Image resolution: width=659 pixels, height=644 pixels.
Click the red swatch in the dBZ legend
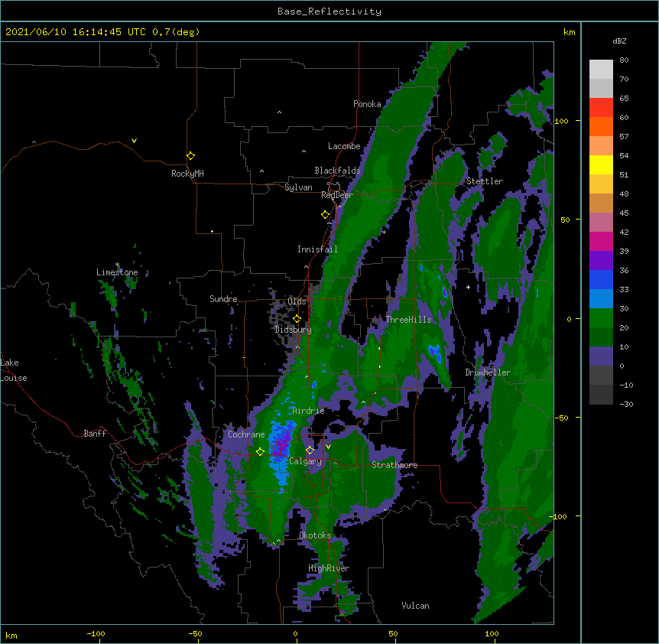tap(601, 107)
